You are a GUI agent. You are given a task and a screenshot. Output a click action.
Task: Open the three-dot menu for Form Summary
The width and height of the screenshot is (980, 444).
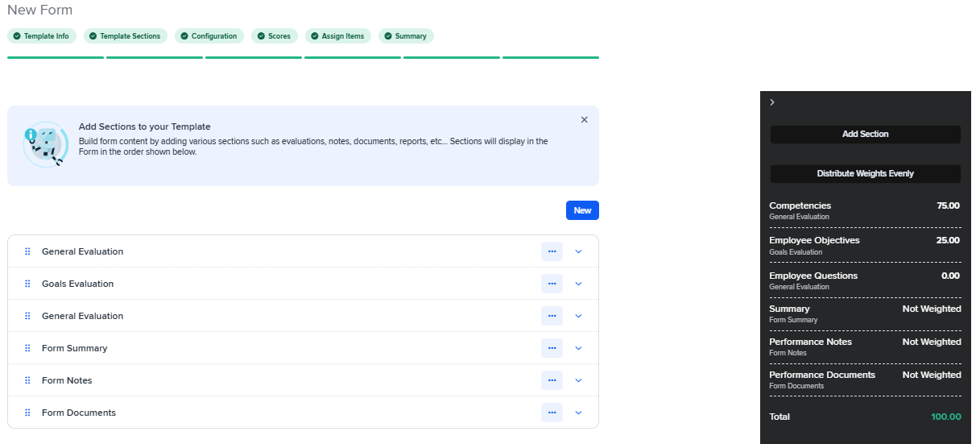pyautogui.click(x=552, y=348)
